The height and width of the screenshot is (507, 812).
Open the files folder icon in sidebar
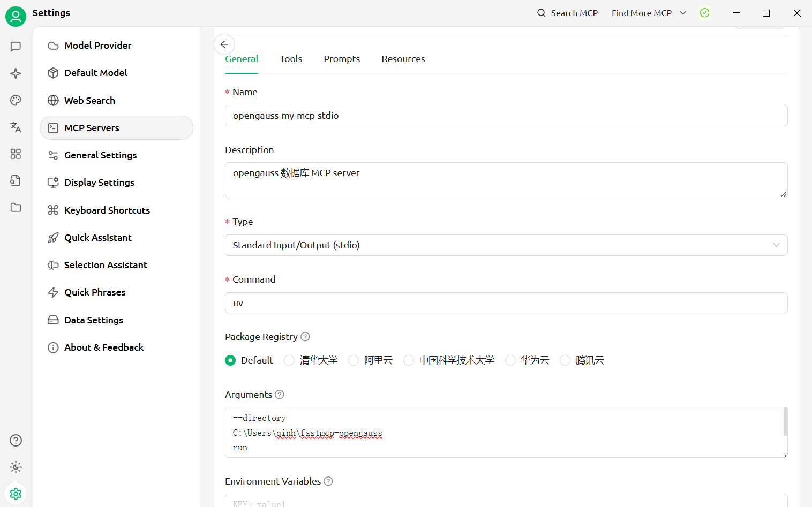click(x=16, y=207)
